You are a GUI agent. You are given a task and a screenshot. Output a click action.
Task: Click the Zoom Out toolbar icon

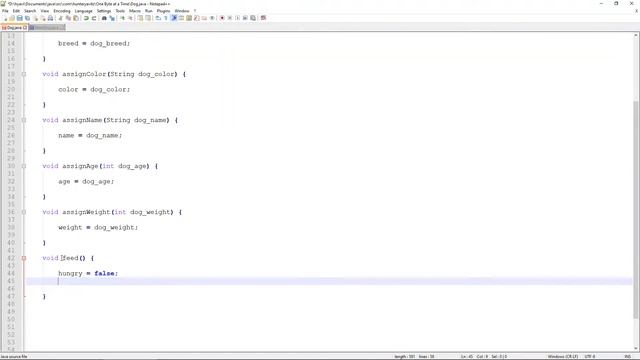131,18
